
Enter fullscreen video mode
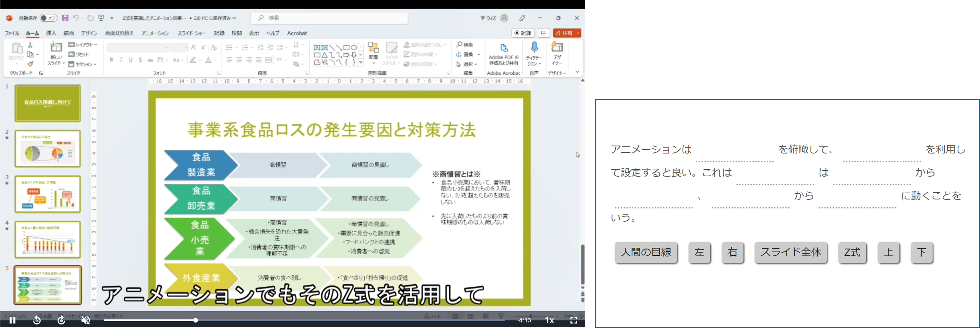click(x=574, y=320)
